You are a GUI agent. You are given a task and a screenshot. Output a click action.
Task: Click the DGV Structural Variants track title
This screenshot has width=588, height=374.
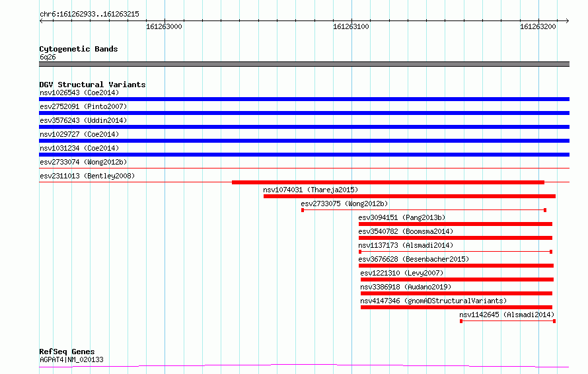click(x=92, y=85)
